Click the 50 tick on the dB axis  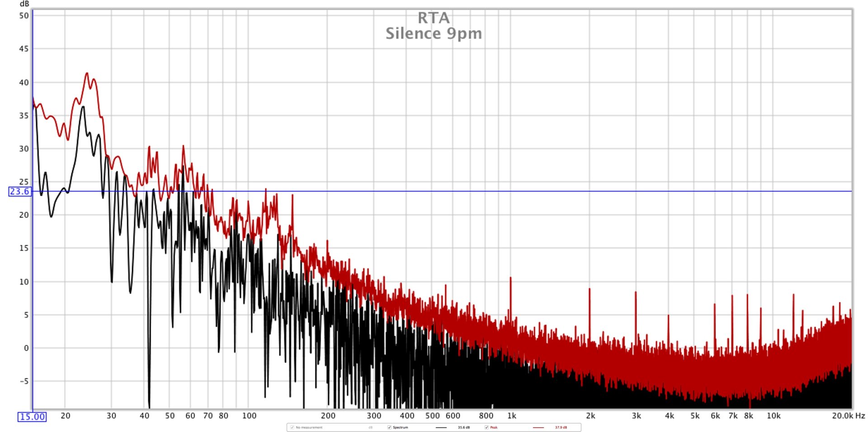click(x=24, y=15)
